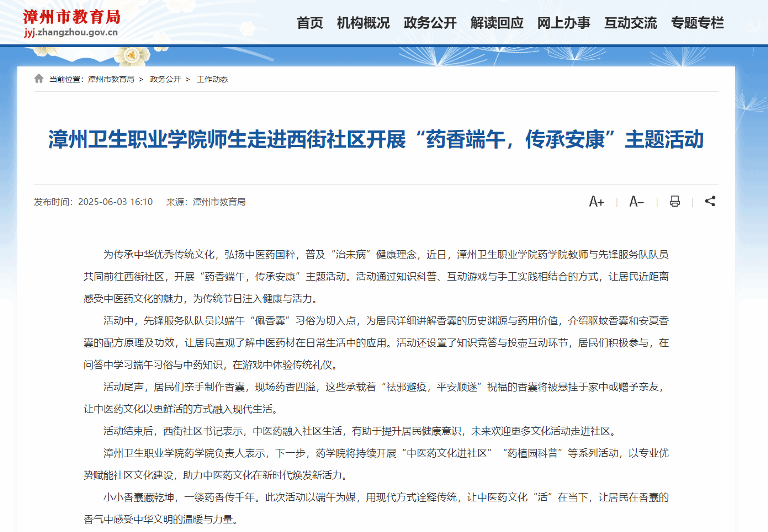Decrease font size with A- icon
Screen dimensions: 768x532
[x=636, y=202]
